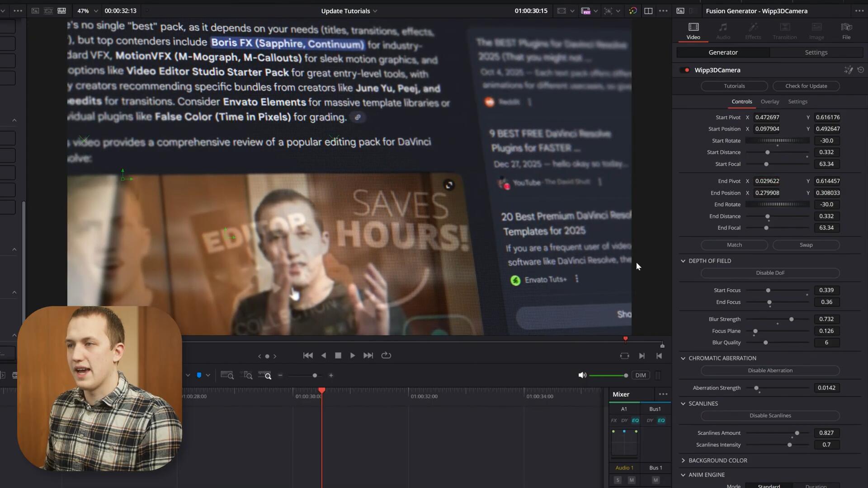This screenshot has width=868, height=488.
Task: Click the Loop playback icon
Action: click(386, 356)
